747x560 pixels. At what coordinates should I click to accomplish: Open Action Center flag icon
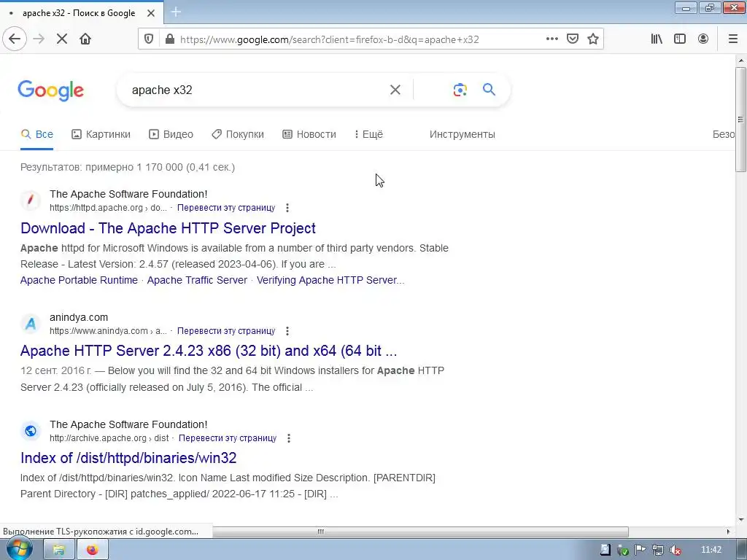pyautogui.click(x=640, y=550)
